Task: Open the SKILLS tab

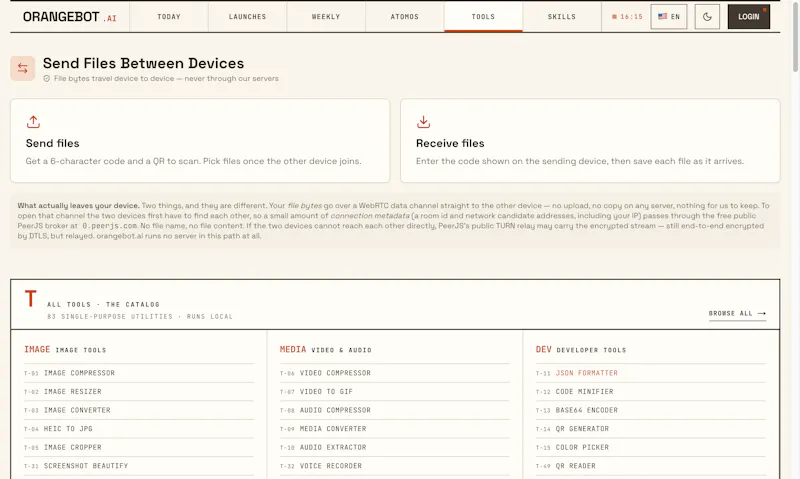Action: pyautogui.click(x=562, y=17)
